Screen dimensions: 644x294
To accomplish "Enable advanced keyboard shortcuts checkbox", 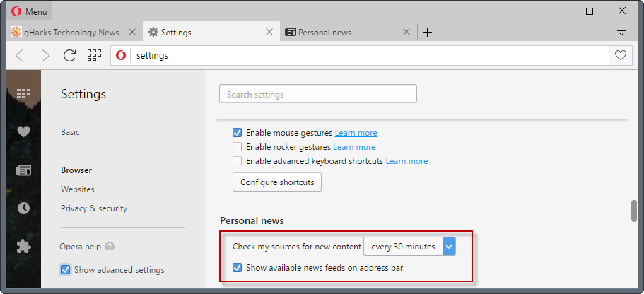I will 237,161.
